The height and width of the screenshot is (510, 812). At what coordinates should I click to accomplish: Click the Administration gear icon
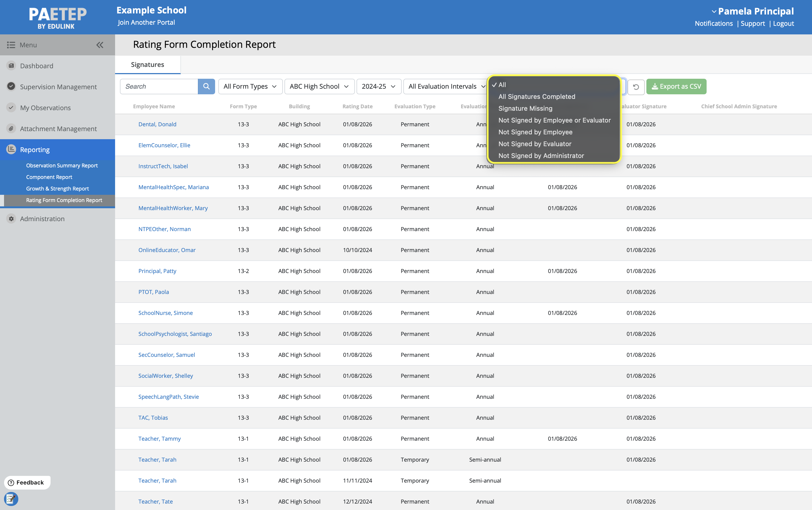point(11,218)
